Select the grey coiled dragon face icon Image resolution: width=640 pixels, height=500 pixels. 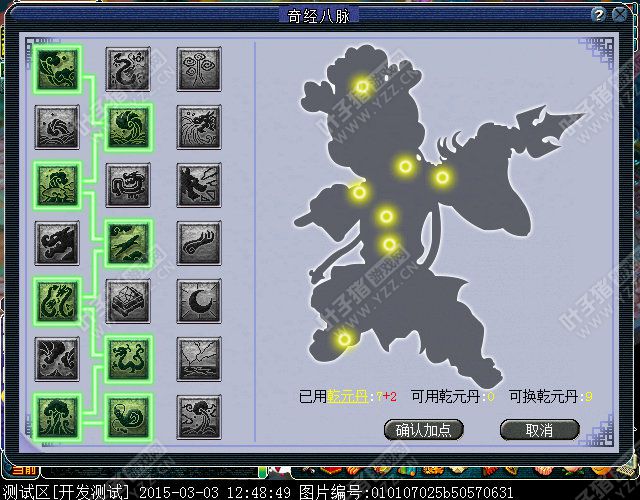pyautogui.click(x=128, y=185)
